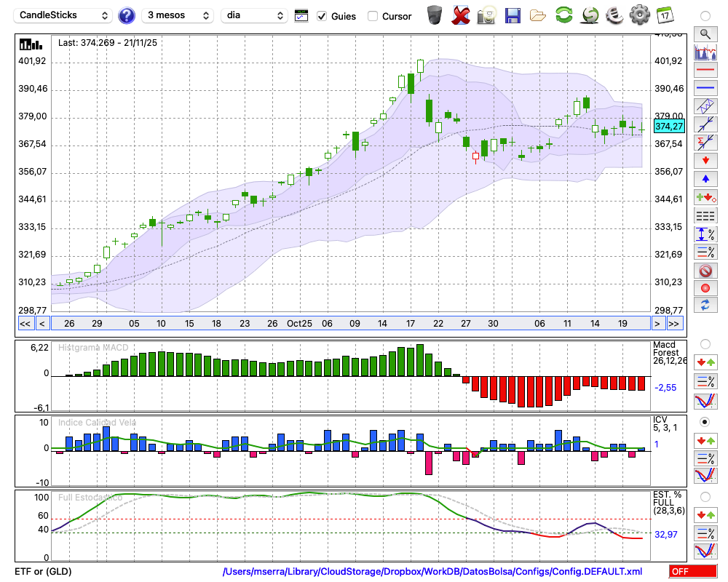
Task: Click the date timeline scrollbar under chart
Action: coord(349,324)
